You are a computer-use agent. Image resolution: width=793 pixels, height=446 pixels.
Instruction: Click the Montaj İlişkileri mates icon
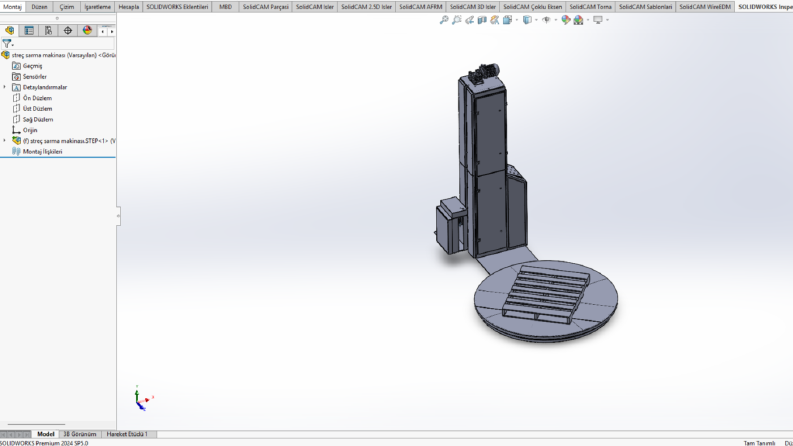pyautogui.click(x=16, y=151)
